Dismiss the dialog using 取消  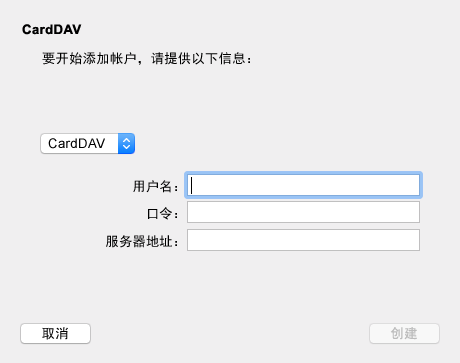[55, 333]
